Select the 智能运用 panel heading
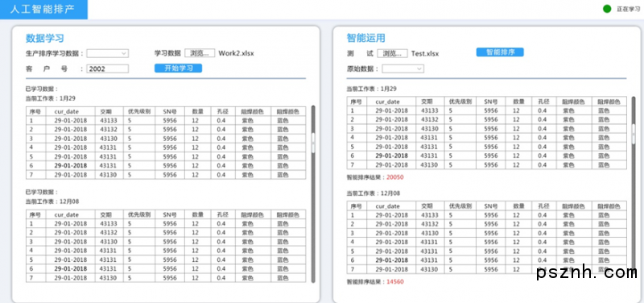Screen dimensions: 644x303 (366, 38)
